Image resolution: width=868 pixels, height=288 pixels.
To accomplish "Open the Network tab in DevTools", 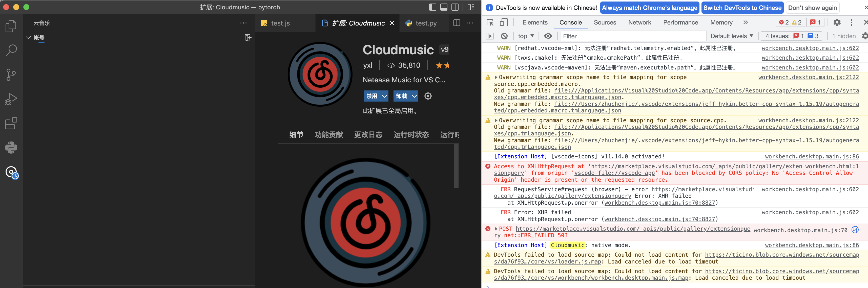I will point(639,22).
